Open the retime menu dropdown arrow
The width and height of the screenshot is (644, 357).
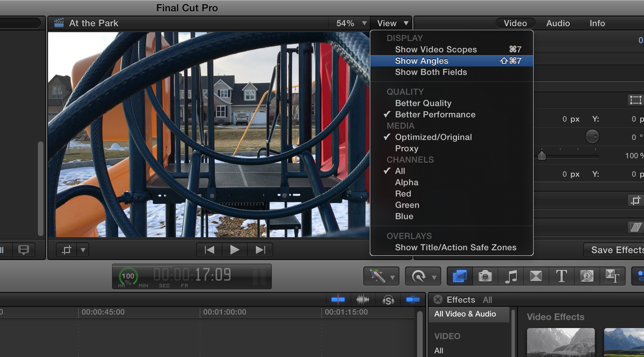tap(434, 277)
